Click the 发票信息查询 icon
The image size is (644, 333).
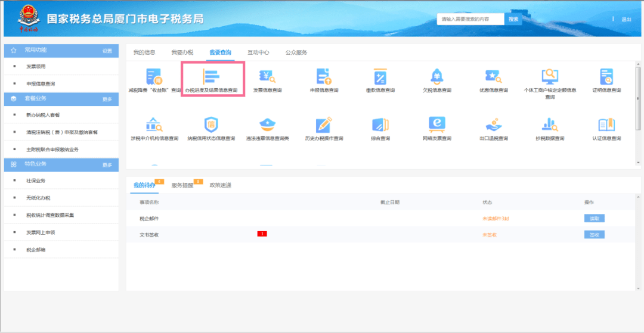pyautogui.click(x=267, y=77)
